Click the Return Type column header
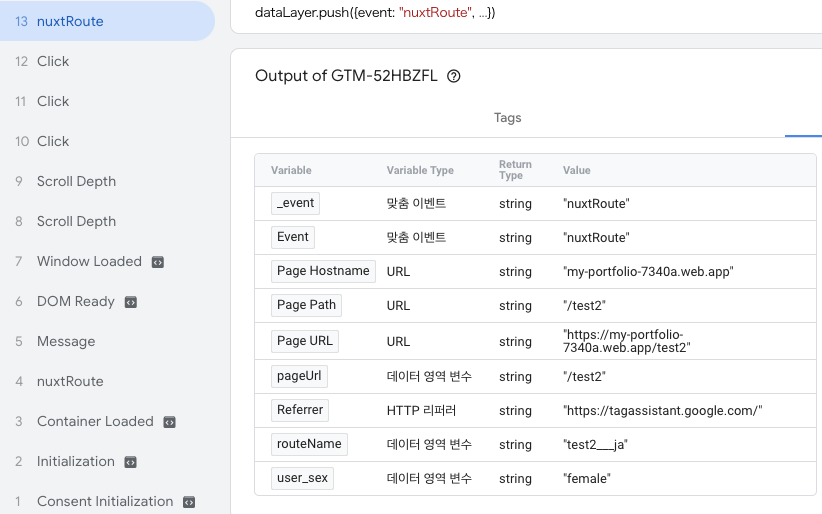Viewport: 822px width, 514px height. coord(515,170)
